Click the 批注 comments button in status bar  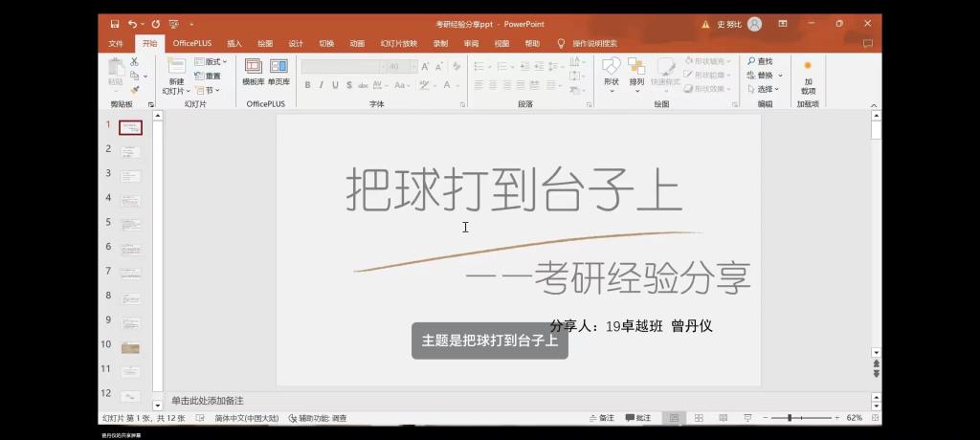[637, 418]
